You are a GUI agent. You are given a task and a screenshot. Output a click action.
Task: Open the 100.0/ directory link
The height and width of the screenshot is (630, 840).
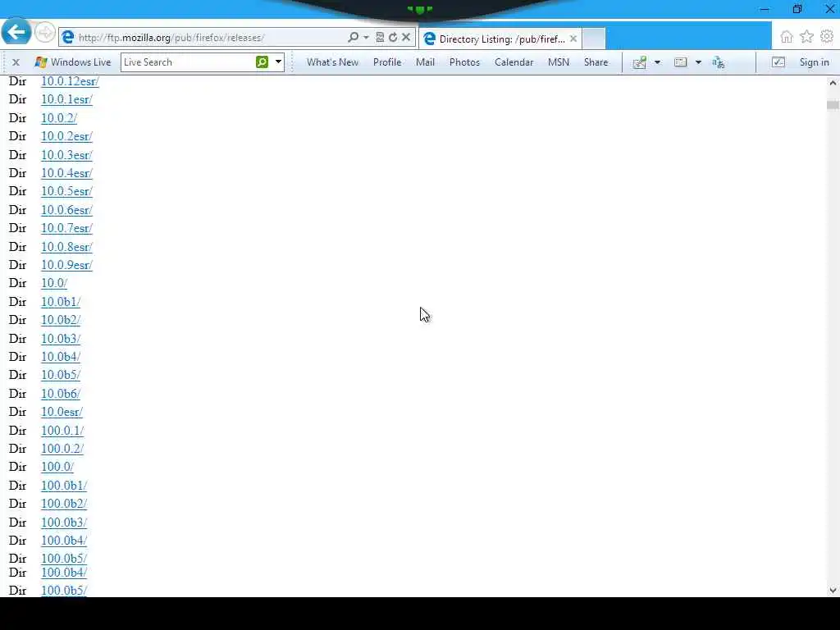pos(57,467)
